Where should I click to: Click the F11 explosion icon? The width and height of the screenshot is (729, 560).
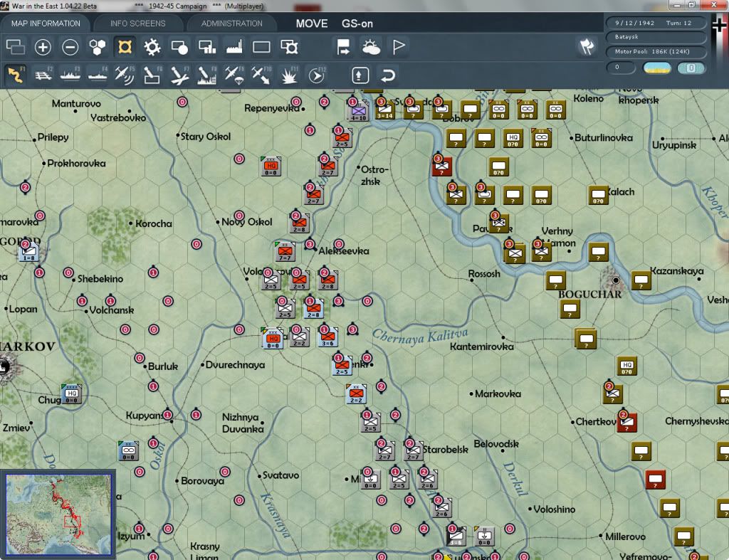289,75
